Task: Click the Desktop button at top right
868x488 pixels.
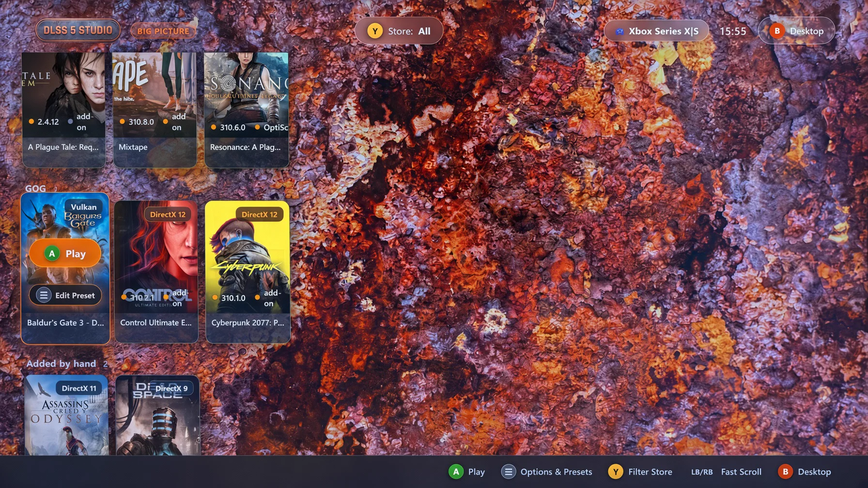Action: click(x=796, y=31)
